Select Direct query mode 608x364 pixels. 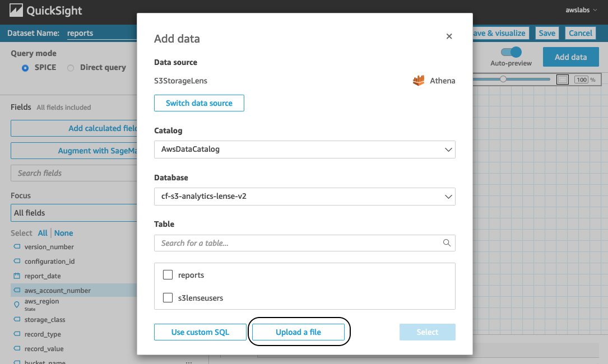(x=71, y=68)
